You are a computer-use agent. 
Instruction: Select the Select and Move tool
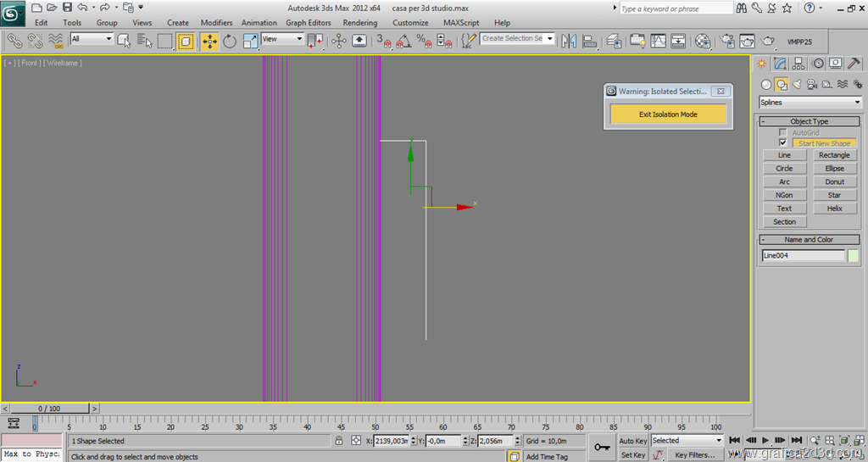click(x=209, y=41)
